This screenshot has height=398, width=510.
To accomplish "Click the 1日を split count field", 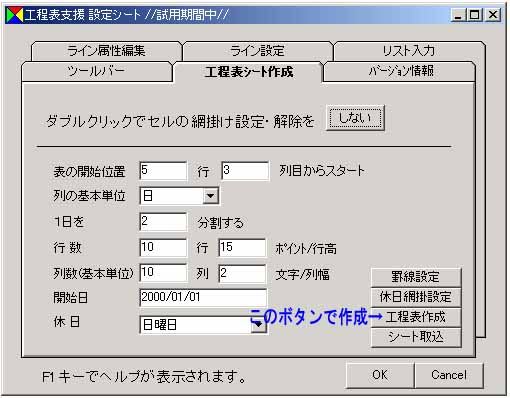I will [x=163, y=222].
